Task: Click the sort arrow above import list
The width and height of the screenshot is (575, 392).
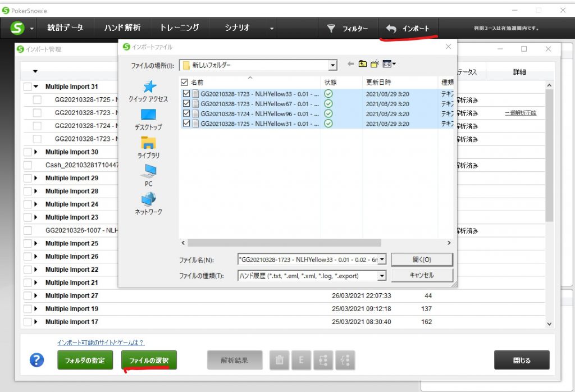Action: tap(35, 71)
